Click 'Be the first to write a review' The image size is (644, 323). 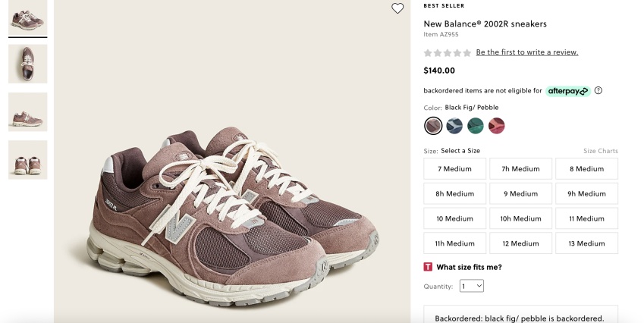[527, 52]
